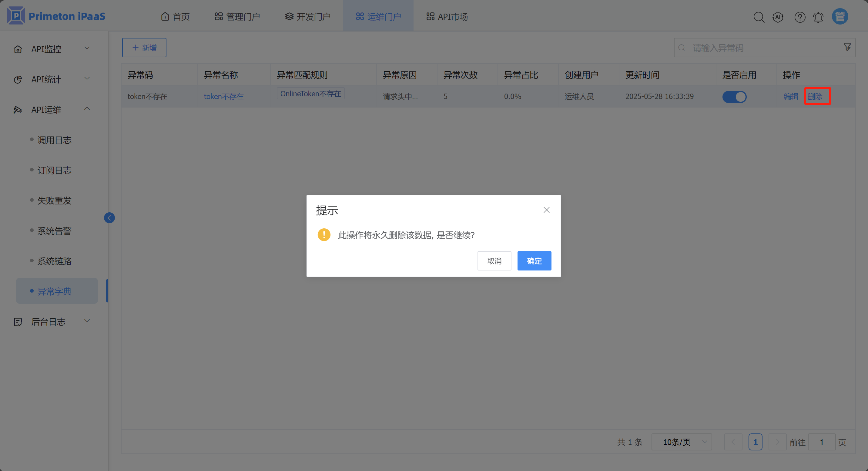Click the filter funnel icon in search box
Screen dimensions: 868x471
(847, 47)
